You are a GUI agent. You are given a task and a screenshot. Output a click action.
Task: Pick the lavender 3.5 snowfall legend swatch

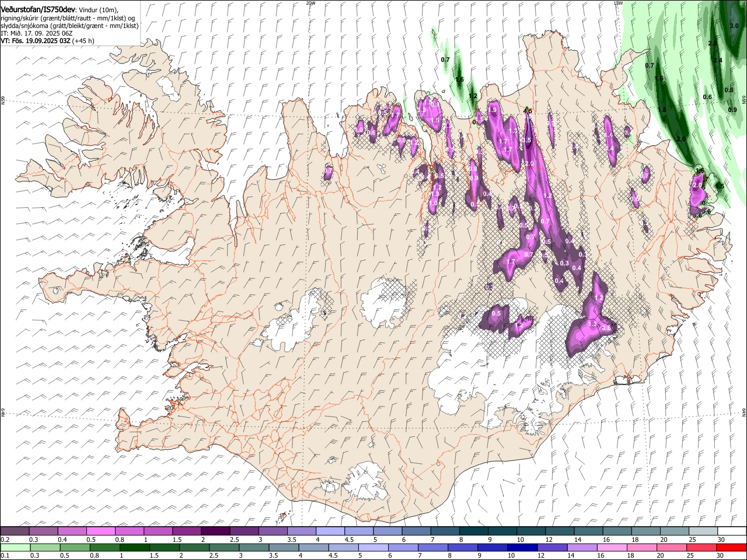[301, 531]
